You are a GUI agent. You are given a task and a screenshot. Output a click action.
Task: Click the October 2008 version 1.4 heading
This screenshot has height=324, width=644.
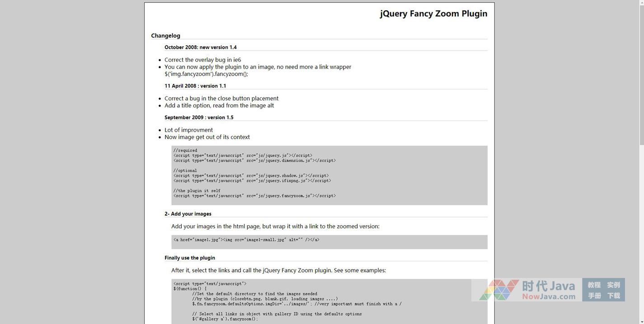pyautogui.click(x=200, y=47)
